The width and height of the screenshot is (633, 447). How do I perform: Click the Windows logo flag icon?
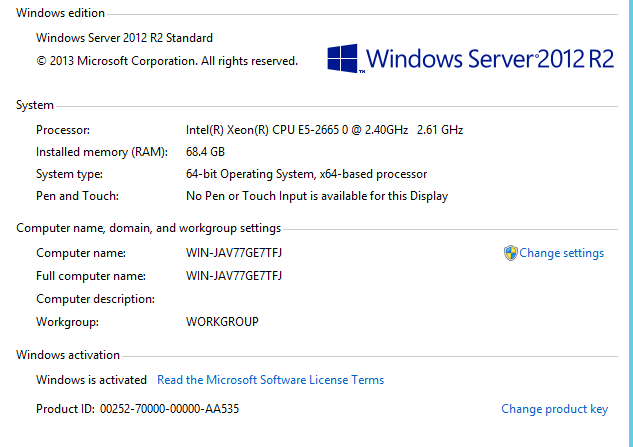[342, 59]
